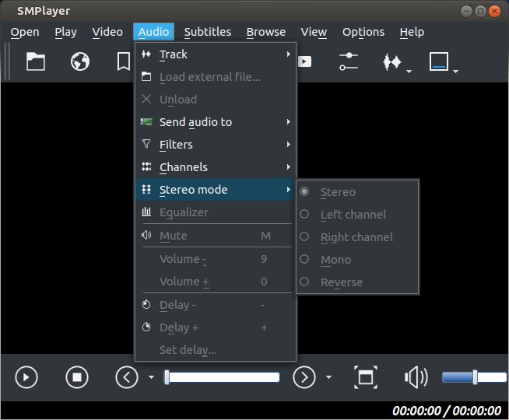This screenshot has height=420, width=509.
Task: Select the Reverse stereo mode option
Action: click(341, 282)
